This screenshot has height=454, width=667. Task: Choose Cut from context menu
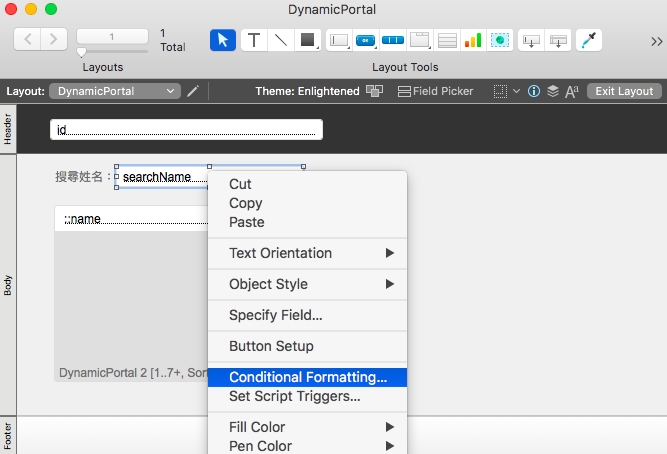[308, 184]
